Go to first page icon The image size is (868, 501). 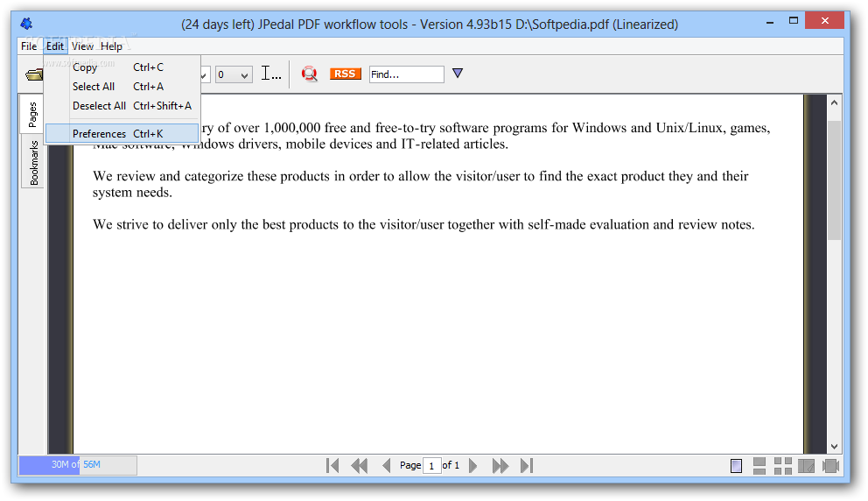click(x=332, y=466)
